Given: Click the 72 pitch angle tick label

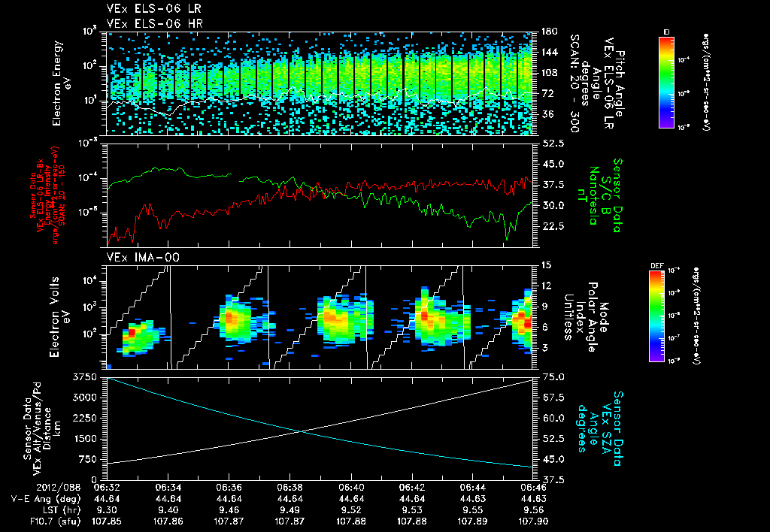Looking at the screenshot, I should pyautogui.click(x=547, y=93).
